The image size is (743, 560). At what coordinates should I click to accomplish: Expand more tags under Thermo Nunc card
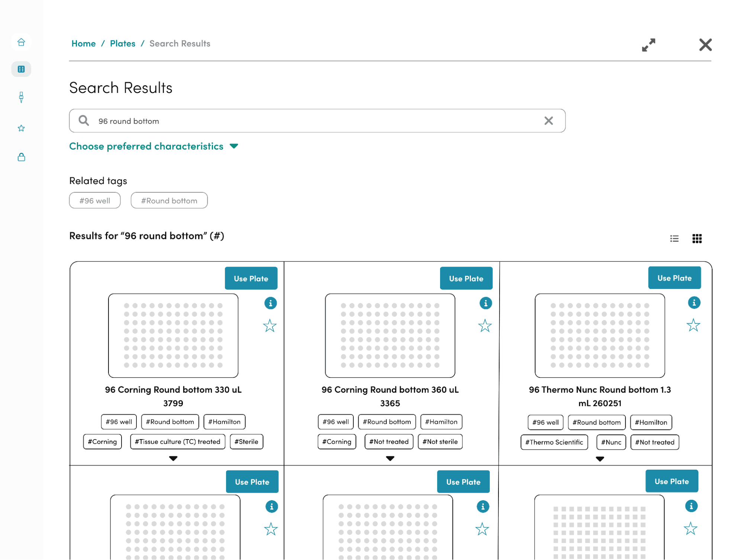[x=600, y=459]
